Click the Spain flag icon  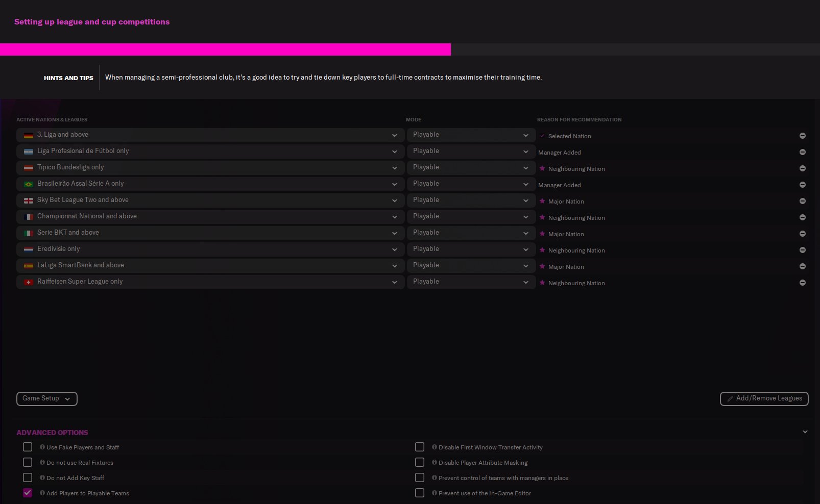(x=29, y=266)
